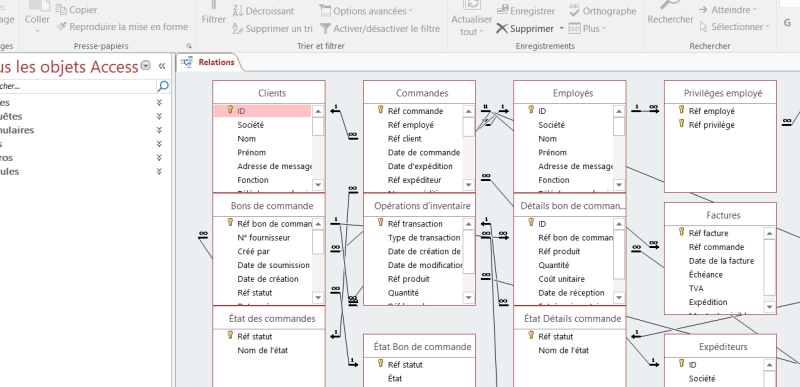This screenshot has width=800, height=387.
Task: Click Supprimer un tri
Action: (x=272, y=29)
